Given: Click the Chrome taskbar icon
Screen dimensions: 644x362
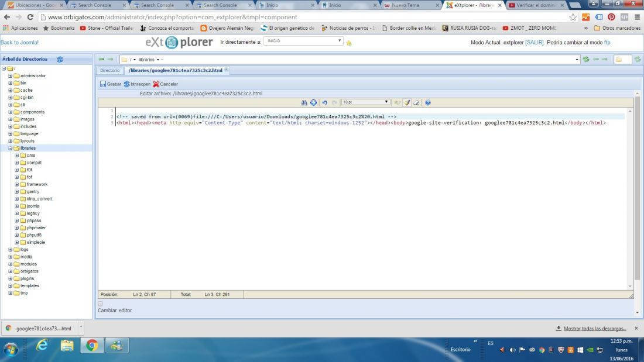Looking at the screenshot, I should (92, 346).
